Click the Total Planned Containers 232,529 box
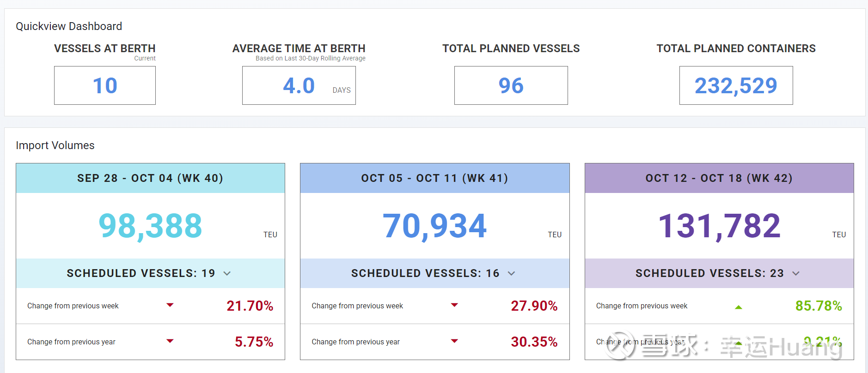Viewport: 868px width, 373px height. click(736, 85)
